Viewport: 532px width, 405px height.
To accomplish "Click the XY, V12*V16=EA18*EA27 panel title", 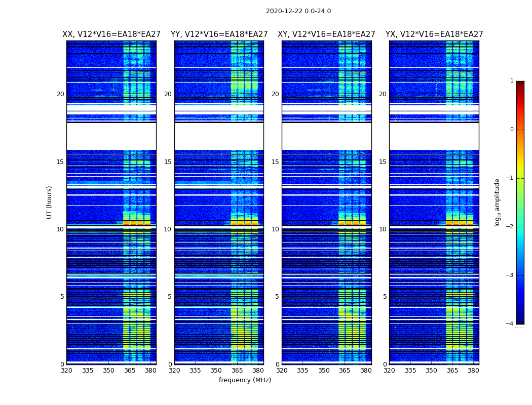I will [x=326, y=34].
